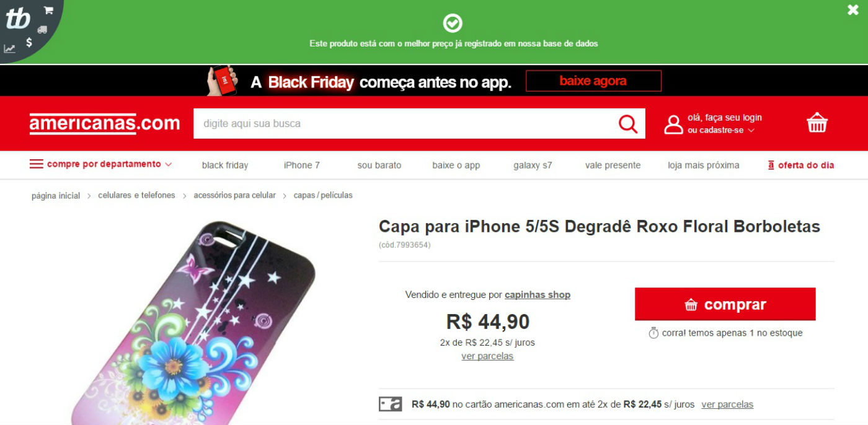The width and height of the screenshot is (868, 425).
Task: Click the red 'comprar' button
Action: point(725,304)
